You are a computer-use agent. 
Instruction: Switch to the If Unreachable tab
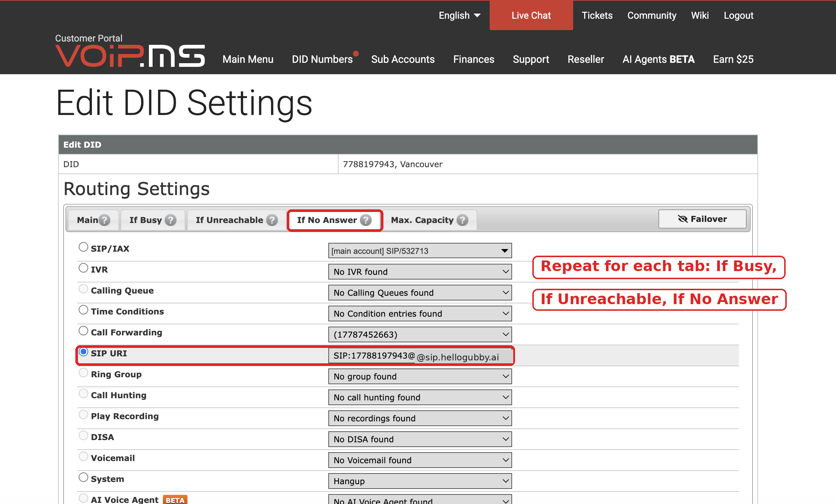pos(236,220)
